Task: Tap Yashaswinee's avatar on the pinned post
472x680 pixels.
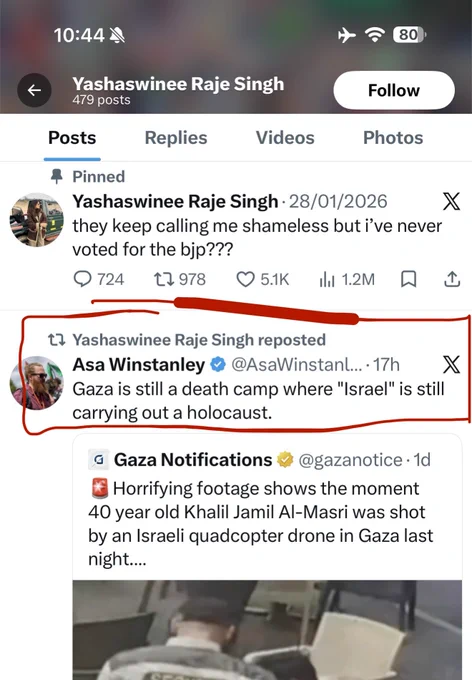Action: (x=37, y=220)
